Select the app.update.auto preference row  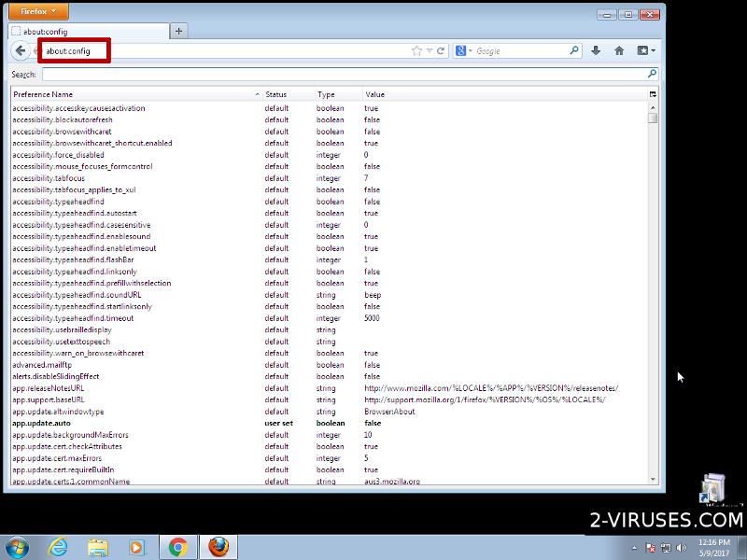click(140, 423)
